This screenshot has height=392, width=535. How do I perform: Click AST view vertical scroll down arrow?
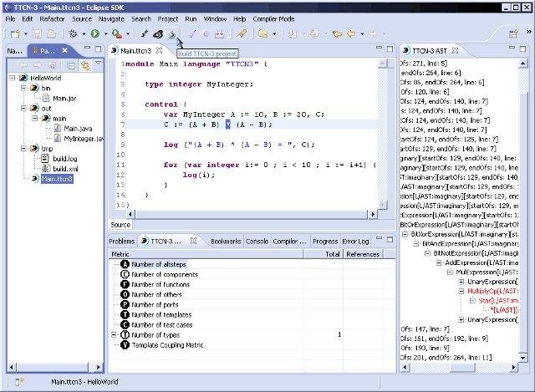(x=522, y=358)
